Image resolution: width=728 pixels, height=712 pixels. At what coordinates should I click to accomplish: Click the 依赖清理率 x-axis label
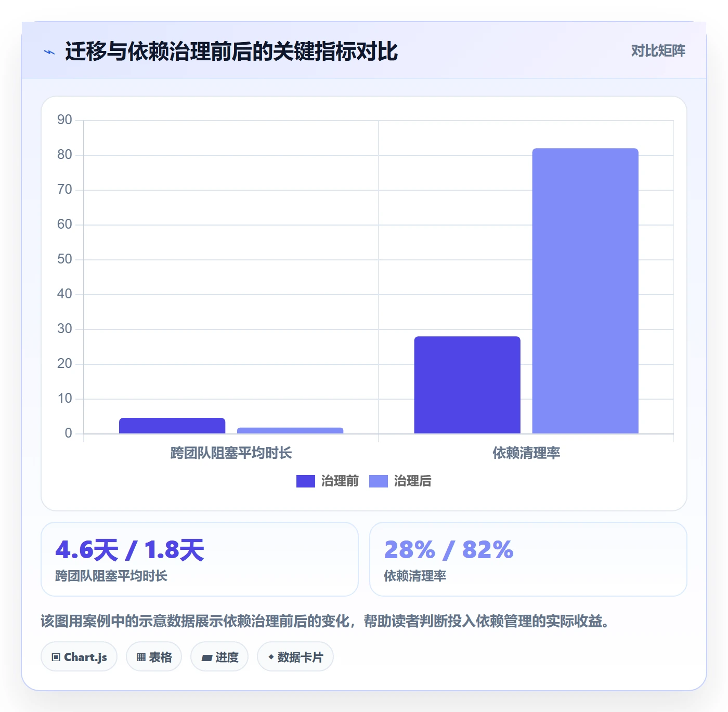[526, 453]
